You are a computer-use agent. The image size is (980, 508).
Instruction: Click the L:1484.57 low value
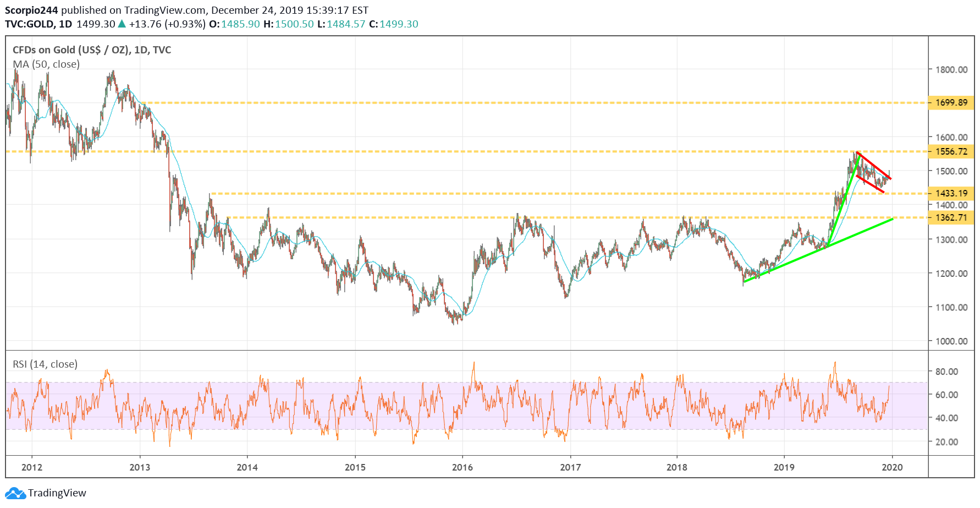point(342,24)
